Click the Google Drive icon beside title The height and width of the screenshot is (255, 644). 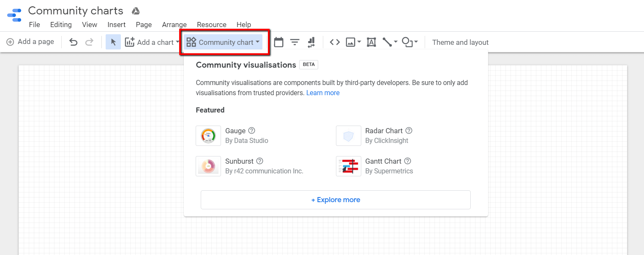[136, 11]
